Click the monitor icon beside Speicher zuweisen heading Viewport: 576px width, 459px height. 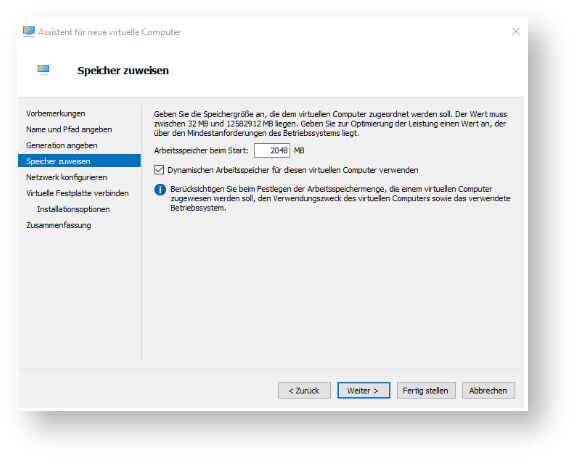coord(43,69)
